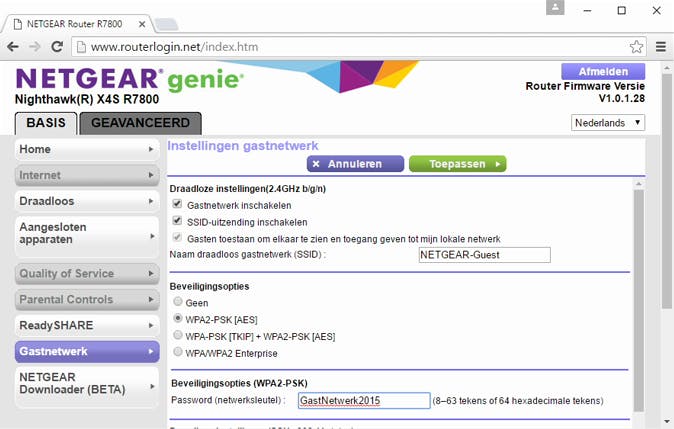Select the NETGEAR Router R7800 browser tab

point(75,24)
